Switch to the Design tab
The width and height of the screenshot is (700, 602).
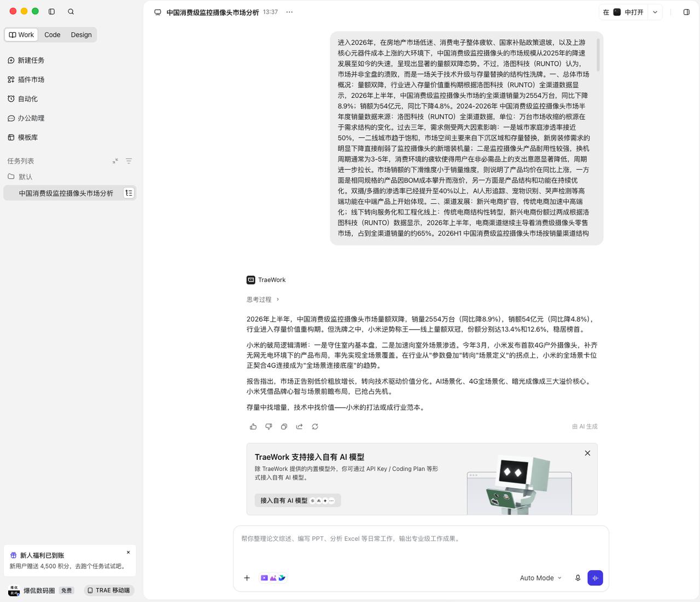[81, 34]
